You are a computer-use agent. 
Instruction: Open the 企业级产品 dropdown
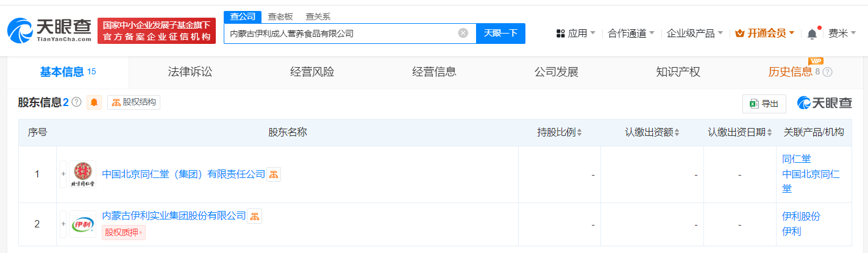[x=695, y=34]
